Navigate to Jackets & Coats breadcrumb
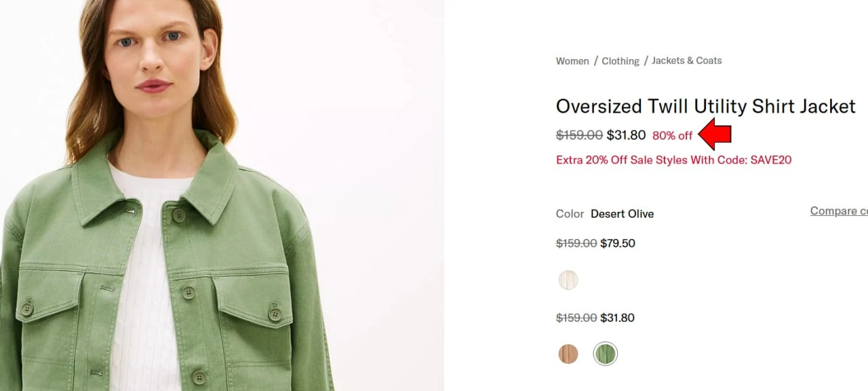This screenshot has width=868, height=391. [687, 60]
